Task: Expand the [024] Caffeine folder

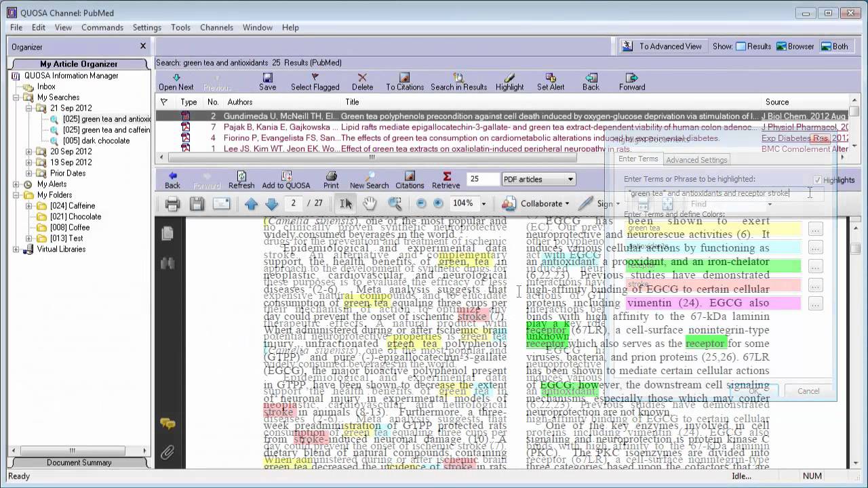Action: [x=29, y=206]
